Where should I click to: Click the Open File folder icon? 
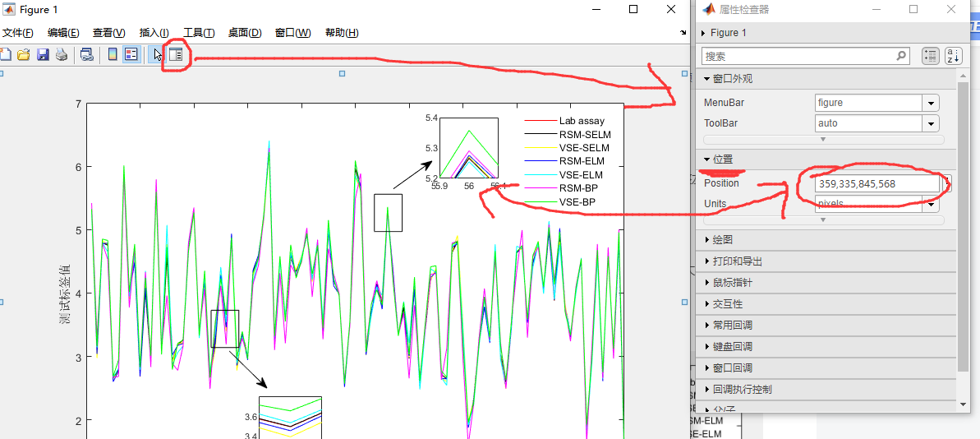(24, 55)
